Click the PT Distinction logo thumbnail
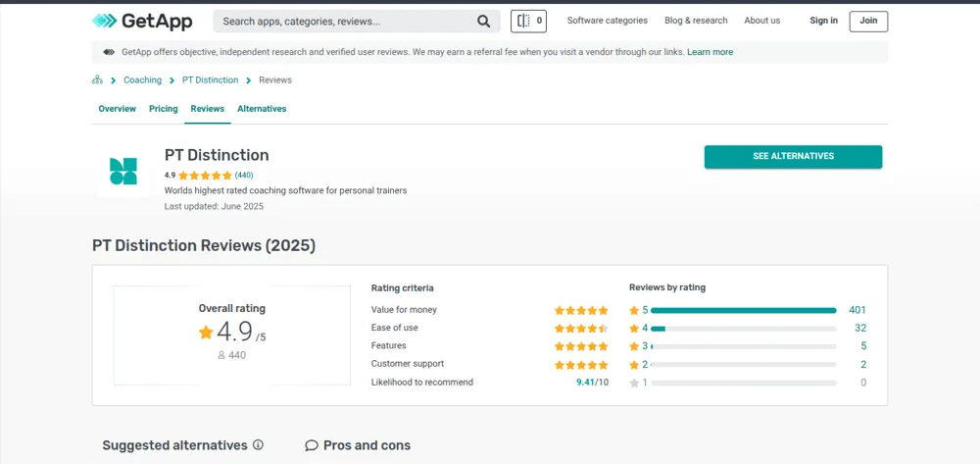 click(123, 172)
